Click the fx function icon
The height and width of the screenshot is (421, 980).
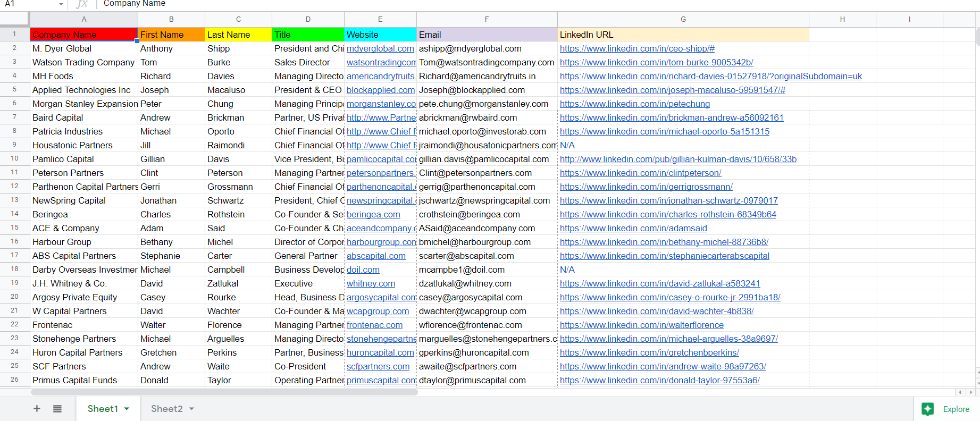(81, 4)
